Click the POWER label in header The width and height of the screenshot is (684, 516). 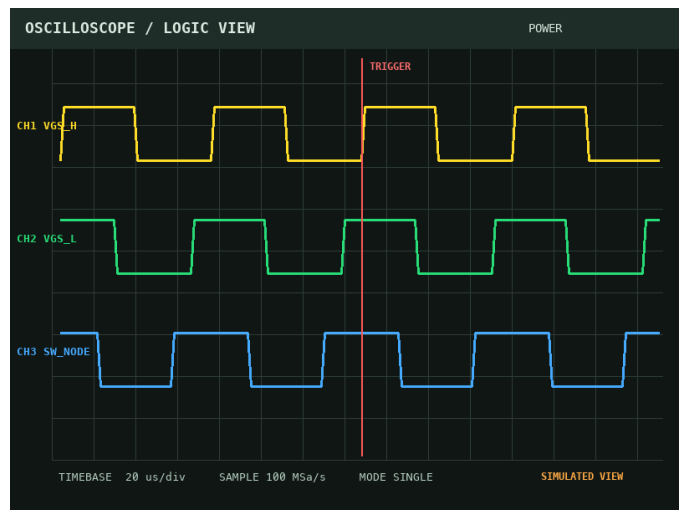pyautogui.click(x=545, y=28)
